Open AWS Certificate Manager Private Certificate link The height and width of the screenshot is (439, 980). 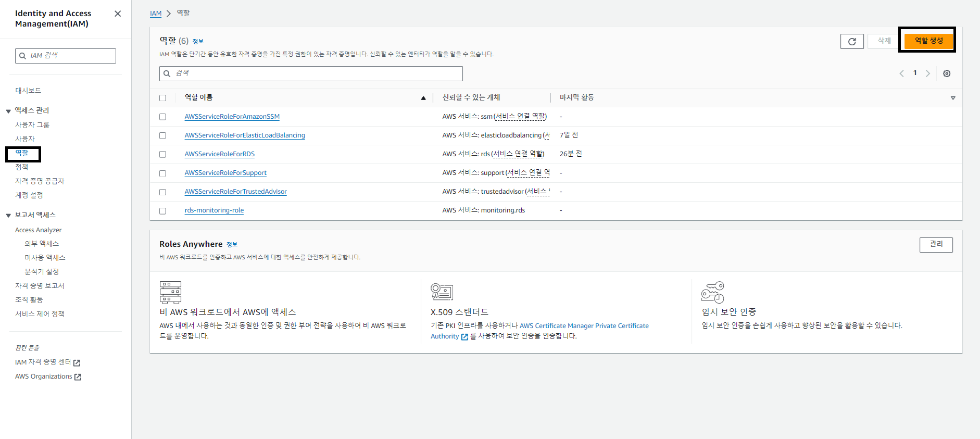click(584, 326)
